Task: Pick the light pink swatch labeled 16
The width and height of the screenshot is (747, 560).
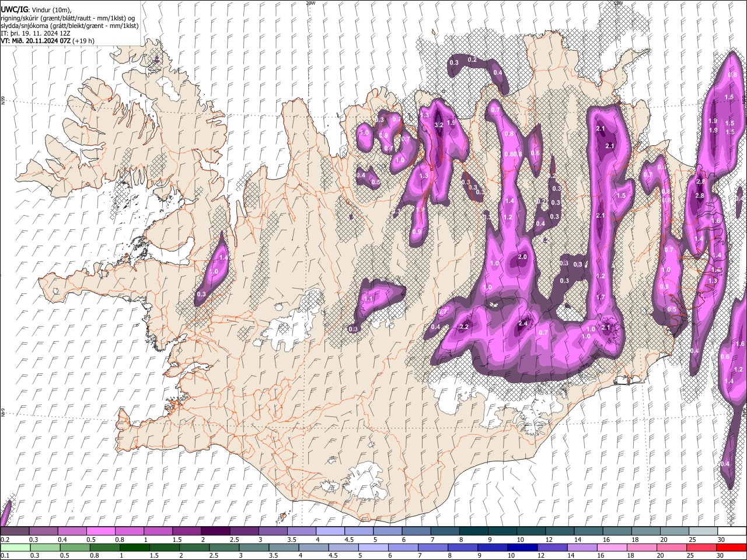Action: [x=612, y=547]
